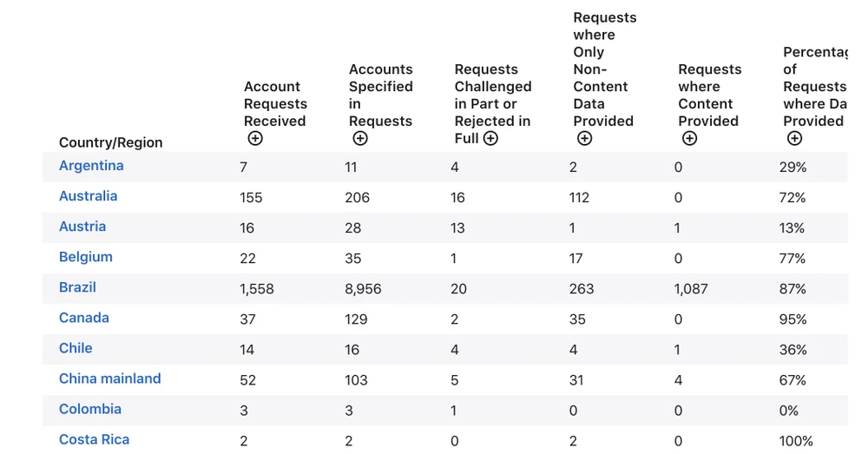
Task: Open the Chile country link
Action: [x=76, y=348]
